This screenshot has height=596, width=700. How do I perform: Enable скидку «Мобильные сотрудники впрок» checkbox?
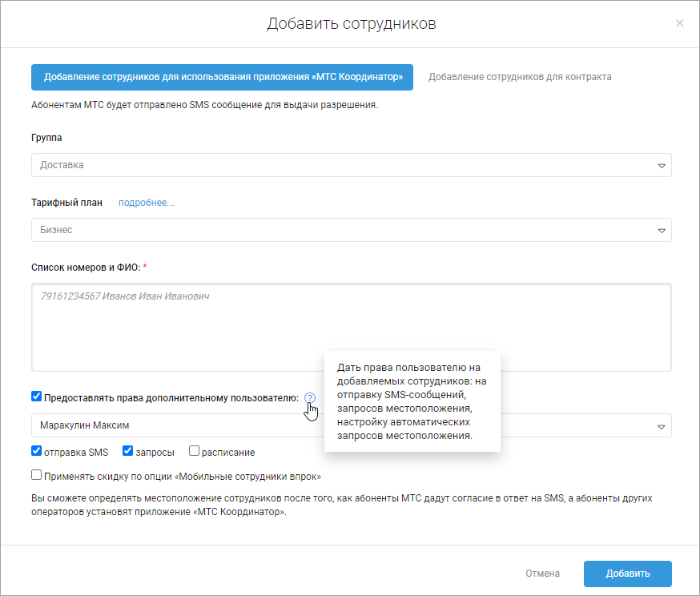point(36,474)
